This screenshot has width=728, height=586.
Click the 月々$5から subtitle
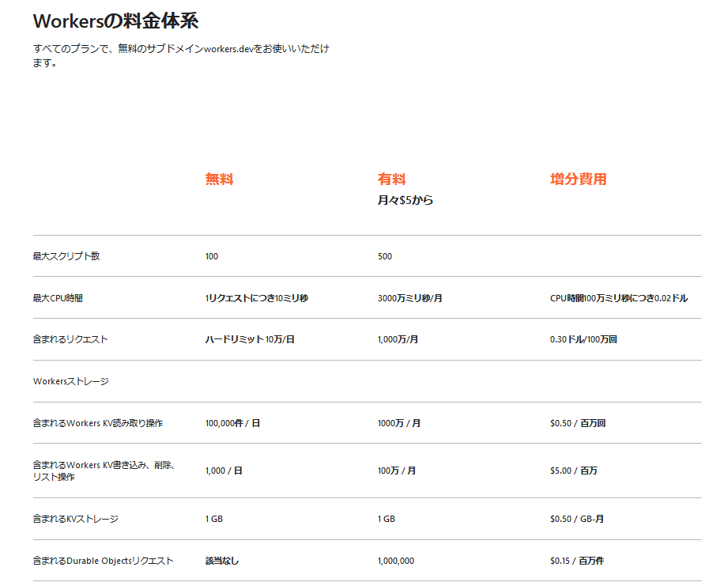click(x=405, y=200)
